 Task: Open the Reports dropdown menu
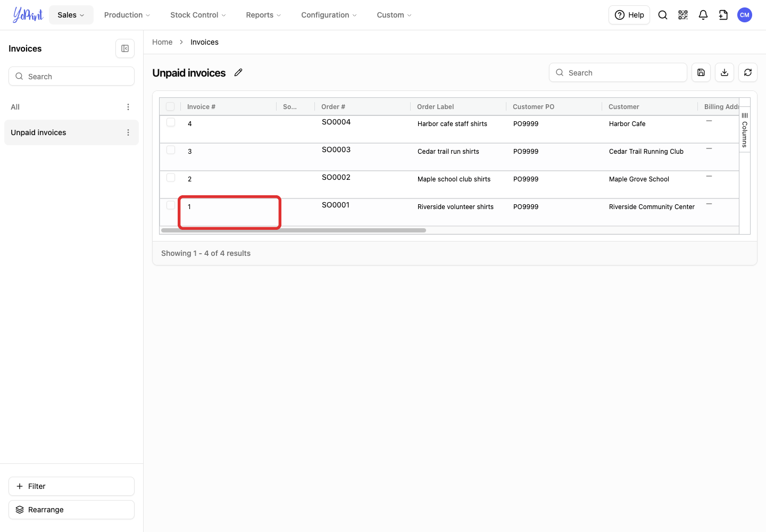pos(263,15)
